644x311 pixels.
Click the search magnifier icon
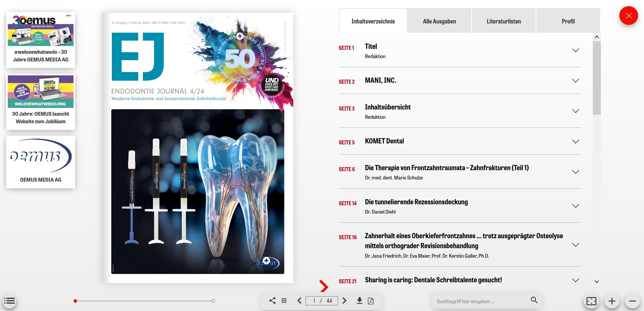[x=534, y=300]
